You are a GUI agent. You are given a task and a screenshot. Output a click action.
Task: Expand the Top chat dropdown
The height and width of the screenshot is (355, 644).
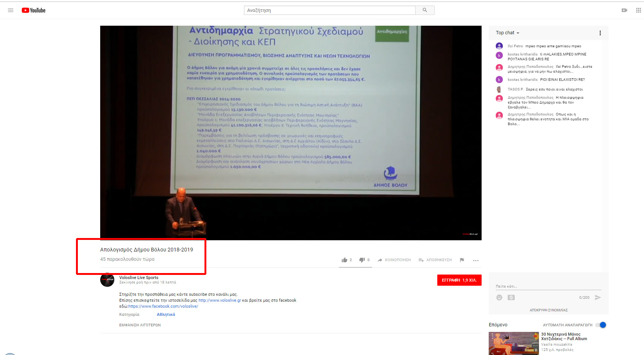[x=507, y=33]
